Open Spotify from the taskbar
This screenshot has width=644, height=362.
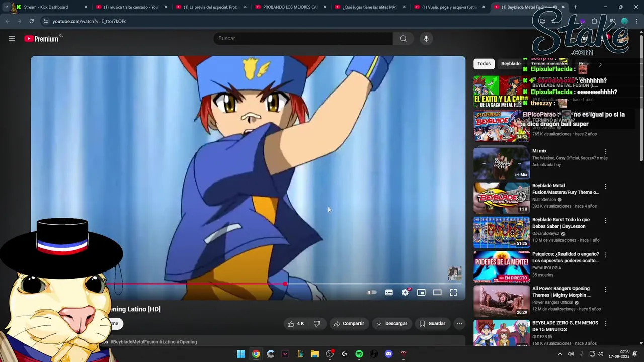pyautogui.click(x=359, y=354)
